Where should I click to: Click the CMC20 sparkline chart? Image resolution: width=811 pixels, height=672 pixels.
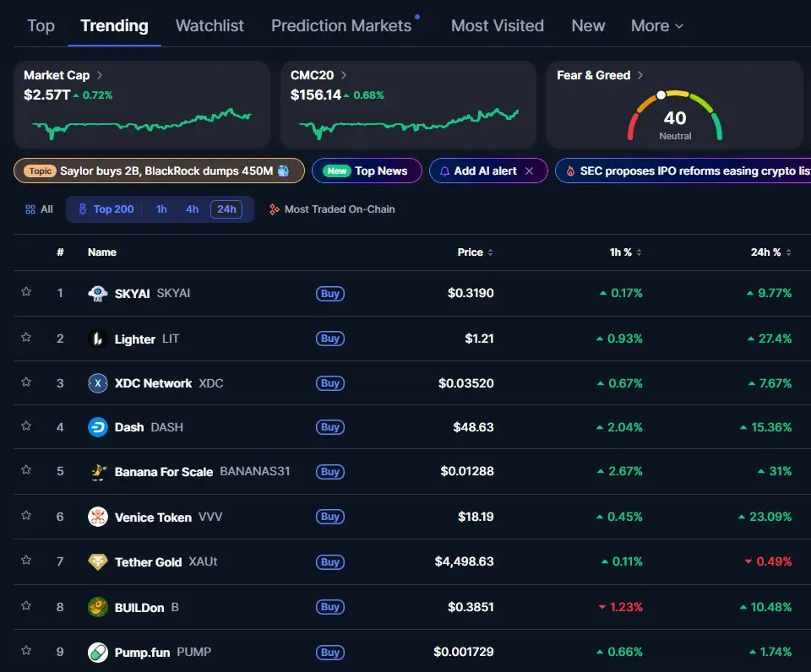click(x=409, y=123)
